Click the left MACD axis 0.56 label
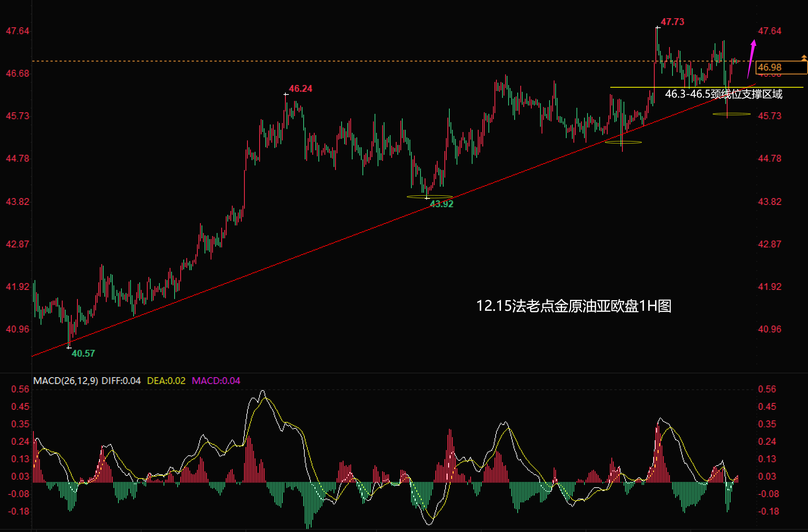The image size is (808, 532). [x=20, y=389]
